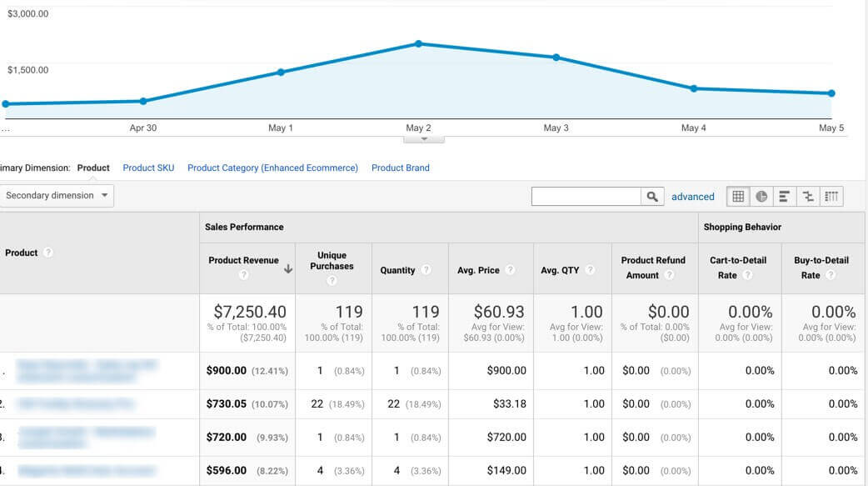Select the performance bar view icon
This screenshot has height=486, width=868.
click(x=783, y=196)
